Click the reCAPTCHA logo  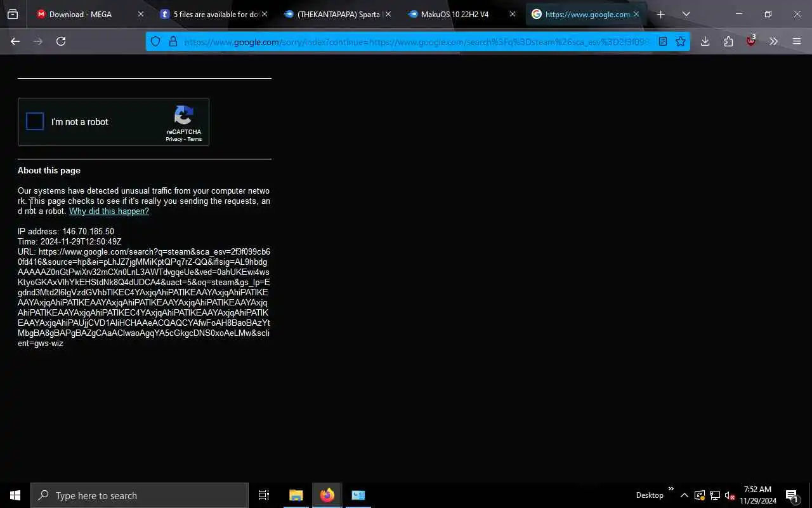tap(184, 116)
